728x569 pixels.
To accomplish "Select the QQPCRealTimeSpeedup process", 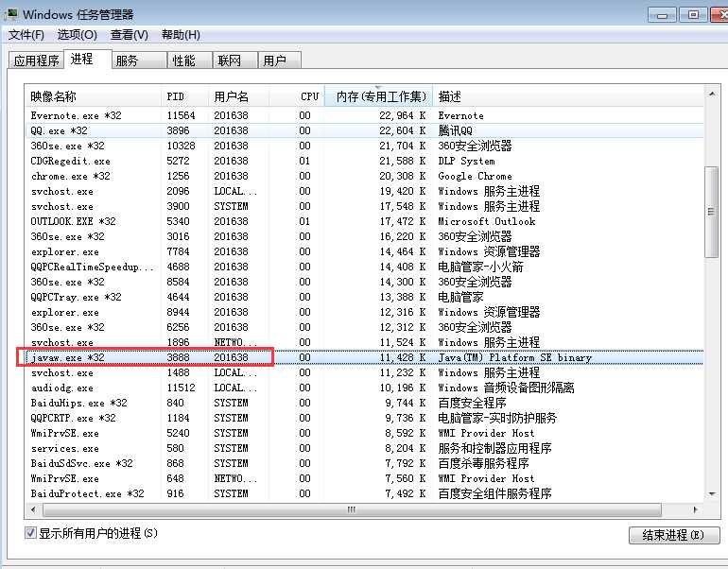I will coord(364,267).
